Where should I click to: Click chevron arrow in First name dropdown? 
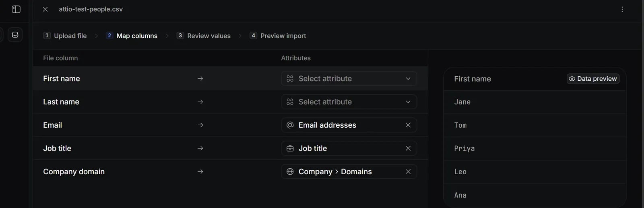(x=408, y=79)
